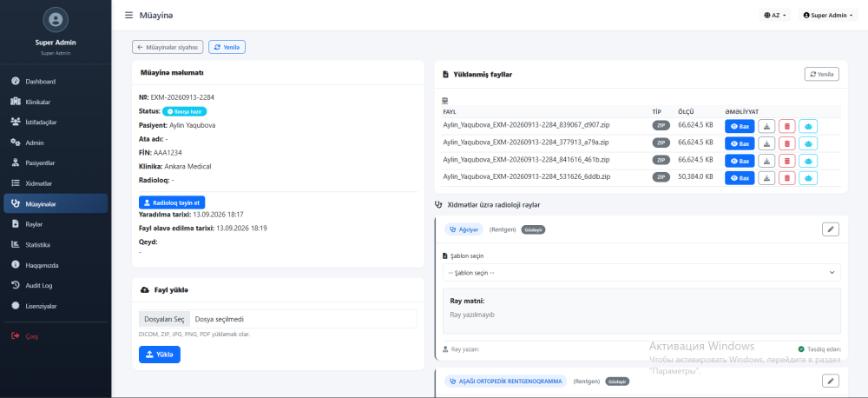Screen dimensions: 868x398
Task: Click the user avatar icon in the sidebar
Action: pyautogui.click(x=55, y=20)
